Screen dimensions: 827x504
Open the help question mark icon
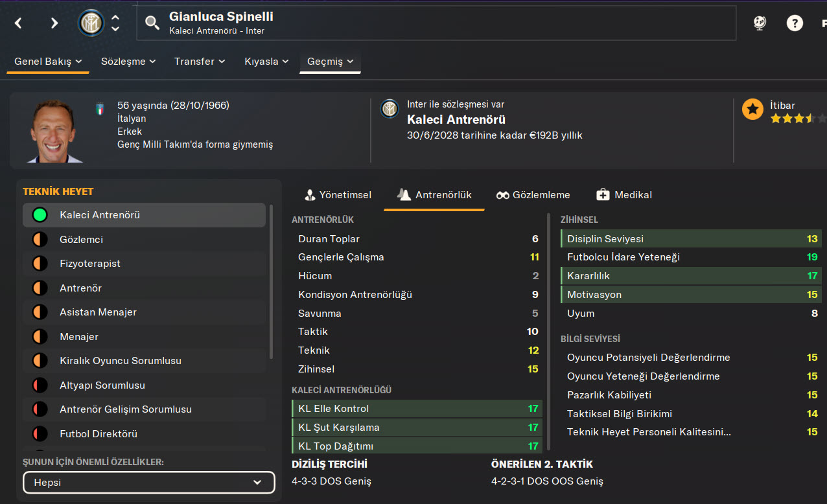[795, 23]
